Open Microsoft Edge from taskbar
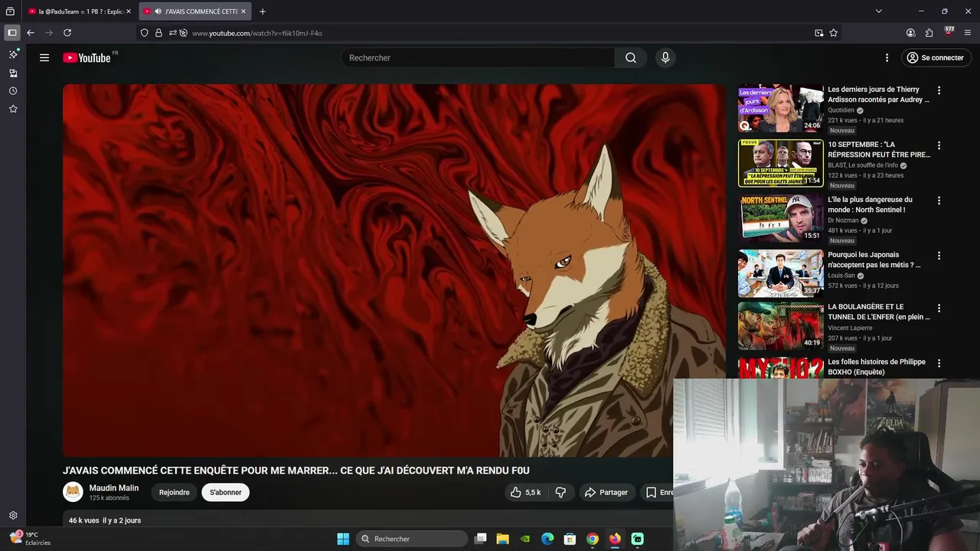The height and width of the screenshot is (551, 980). tap(547, 539)
